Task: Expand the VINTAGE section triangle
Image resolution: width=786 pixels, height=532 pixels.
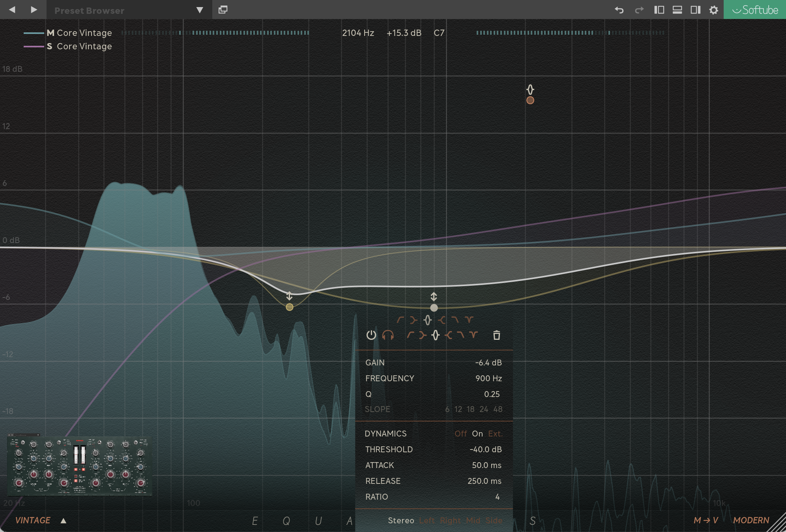Action: pos(63,520)
